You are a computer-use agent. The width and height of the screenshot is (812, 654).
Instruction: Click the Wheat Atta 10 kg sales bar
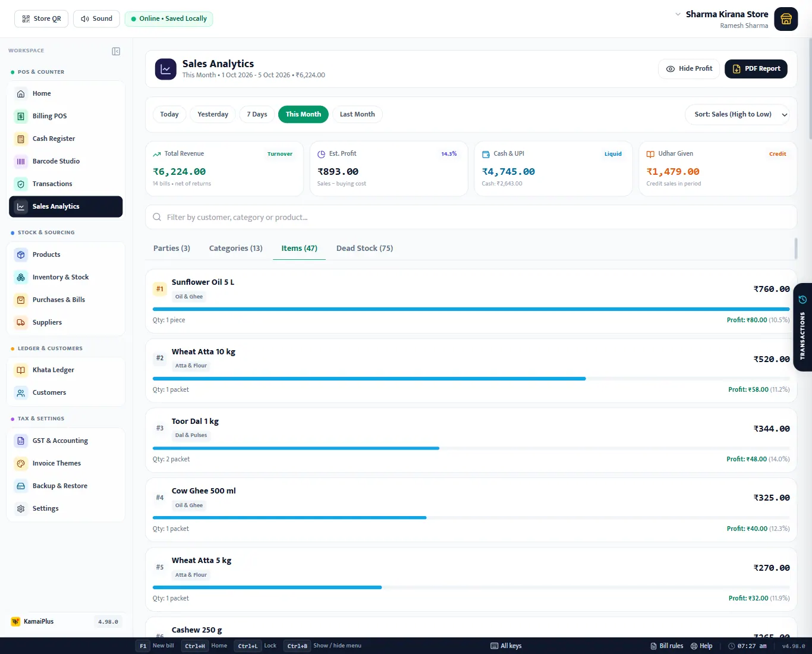tap(369, 379)
